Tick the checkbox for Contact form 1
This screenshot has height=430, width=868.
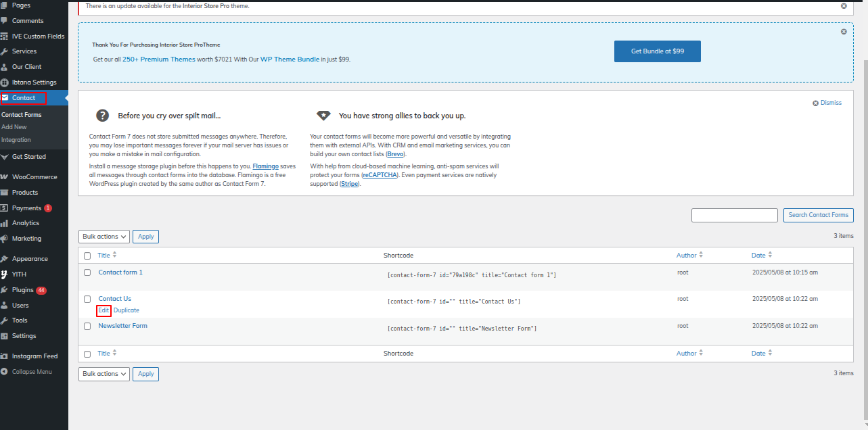[87, 272]
